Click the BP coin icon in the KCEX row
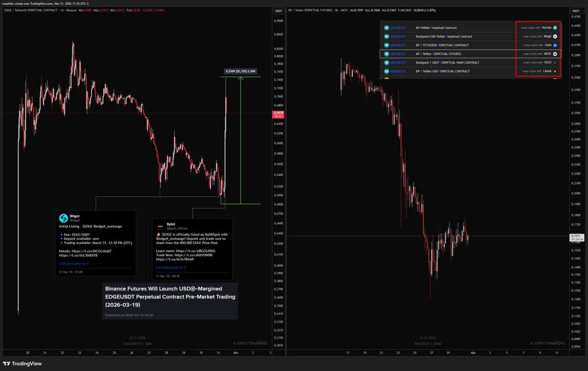Viewport: 588px width, 371px height. click(386, 62)
